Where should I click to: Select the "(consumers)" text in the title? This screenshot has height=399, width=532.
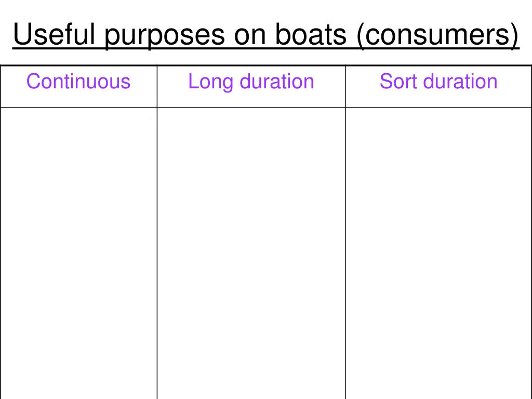[x=437, y=35]
